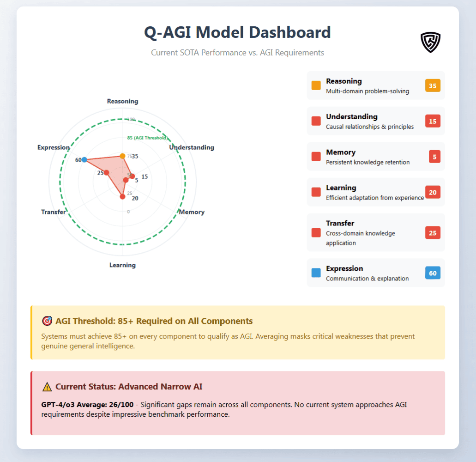Click the Memory score badge 5
This screenshot has height=462, width=476.
click(x=434, y=157)
